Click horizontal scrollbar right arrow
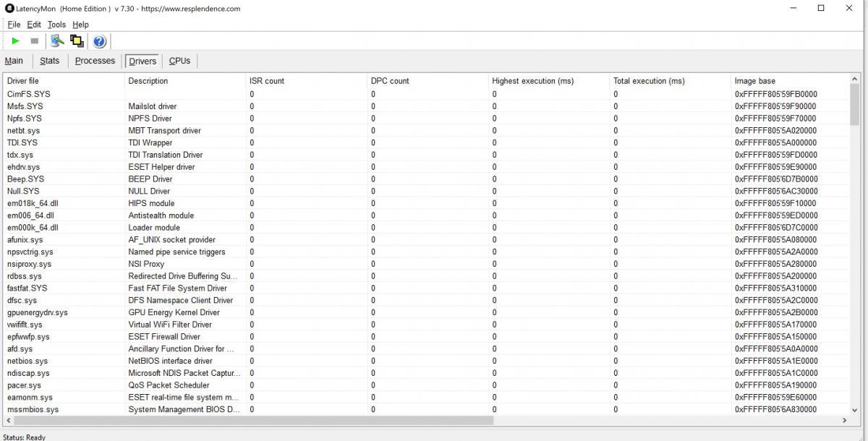Screen dimensions: 868x441 point(844,420)
